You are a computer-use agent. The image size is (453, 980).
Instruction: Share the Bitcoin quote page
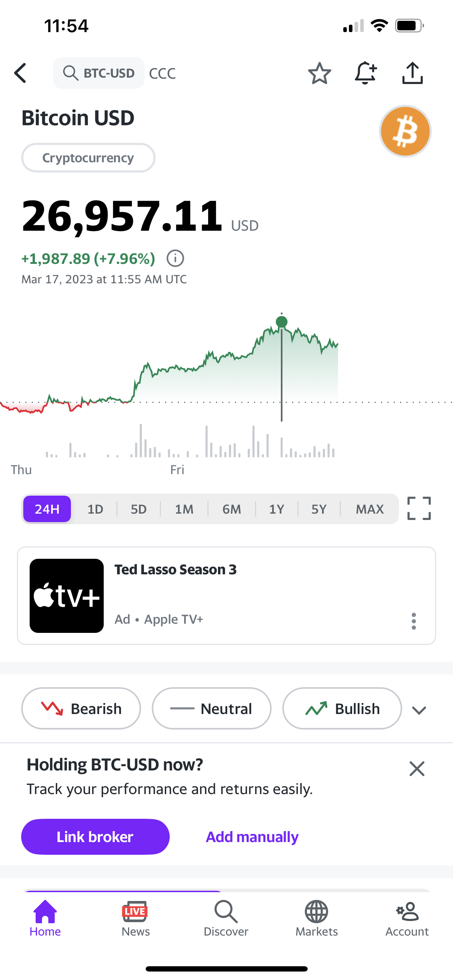(x=412, y=73)
